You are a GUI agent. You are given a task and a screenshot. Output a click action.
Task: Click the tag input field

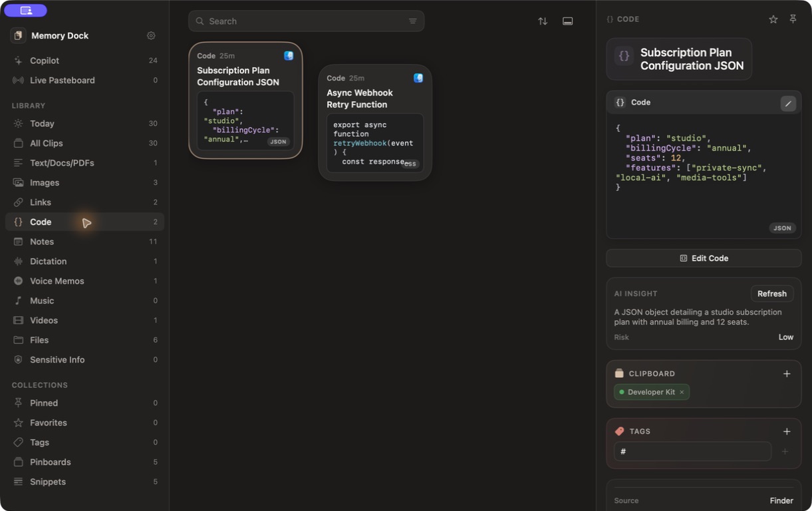tap(692, 452)
